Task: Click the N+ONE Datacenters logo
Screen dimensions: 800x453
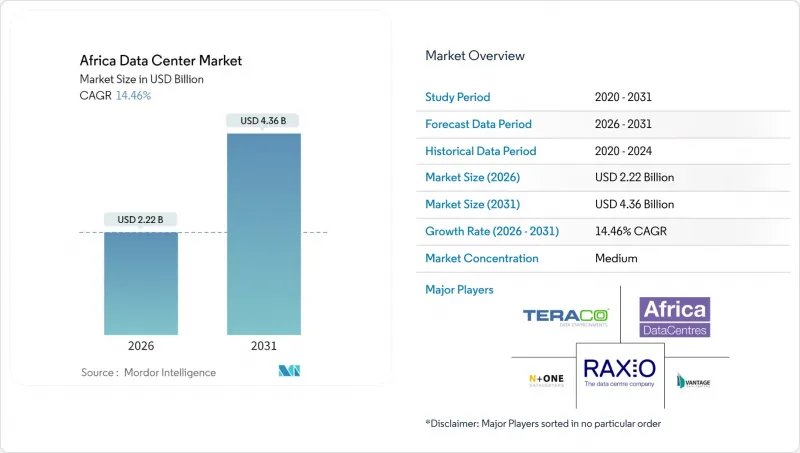Action: [546, 380]
